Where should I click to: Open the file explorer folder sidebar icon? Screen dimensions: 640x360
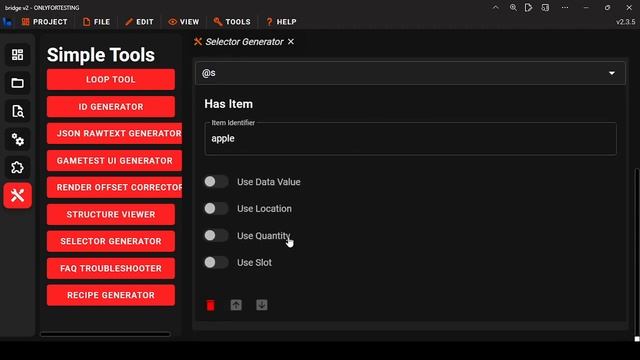click(x=18, y=83)
